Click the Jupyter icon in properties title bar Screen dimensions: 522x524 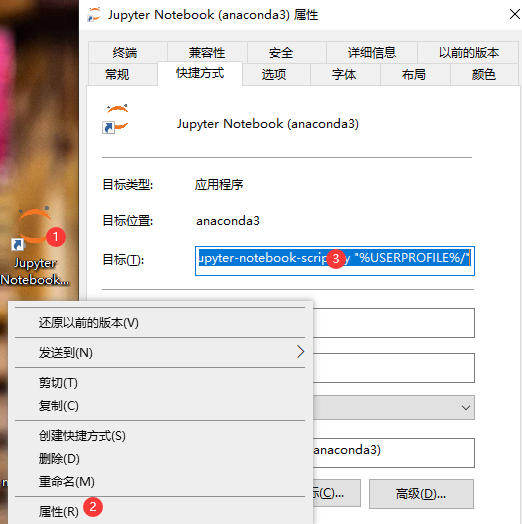click(x=94, y=15)
